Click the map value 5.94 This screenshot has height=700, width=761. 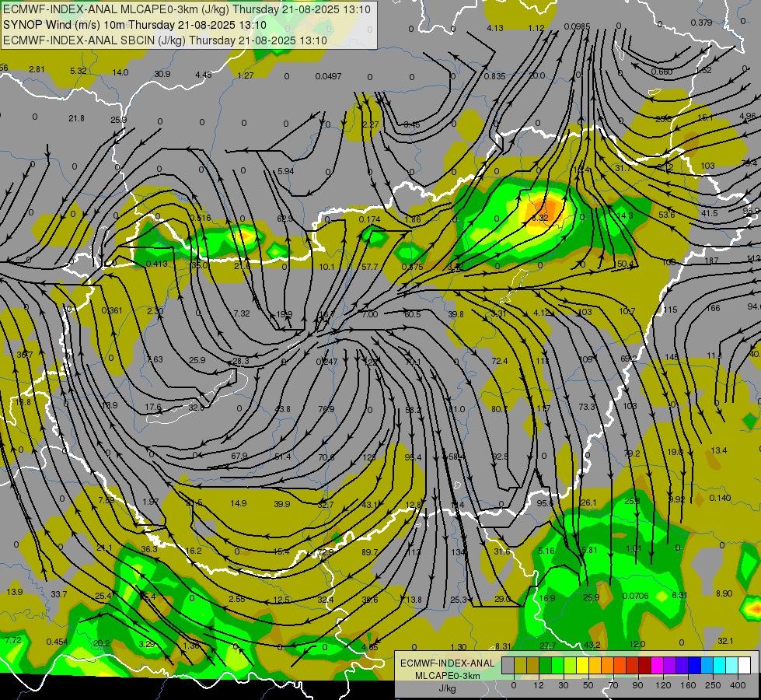(286, 171)
